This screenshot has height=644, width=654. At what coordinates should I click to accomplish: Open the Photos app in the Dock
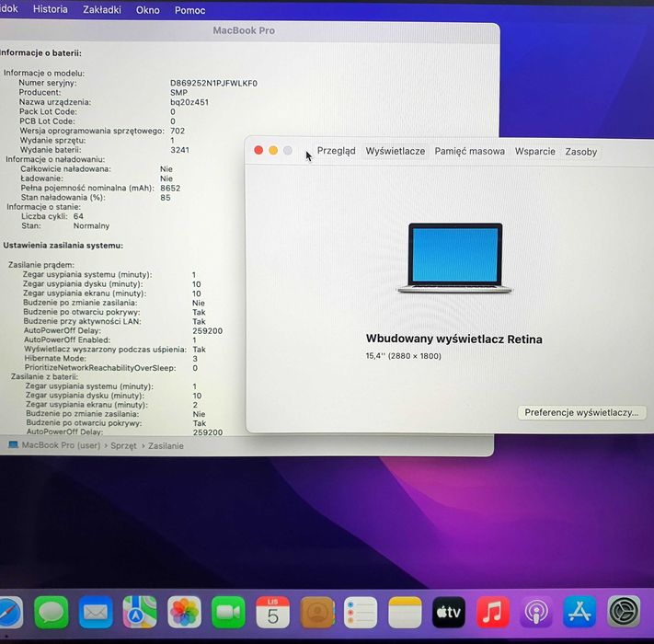click(x=184, y=613)
